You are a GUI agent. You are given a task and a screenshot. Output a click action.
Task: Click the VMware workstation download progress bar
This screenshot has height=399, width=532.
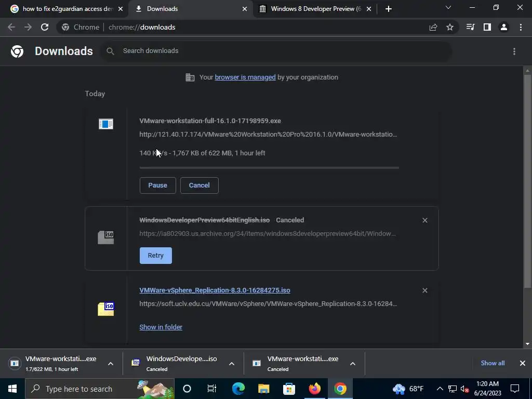269,168
